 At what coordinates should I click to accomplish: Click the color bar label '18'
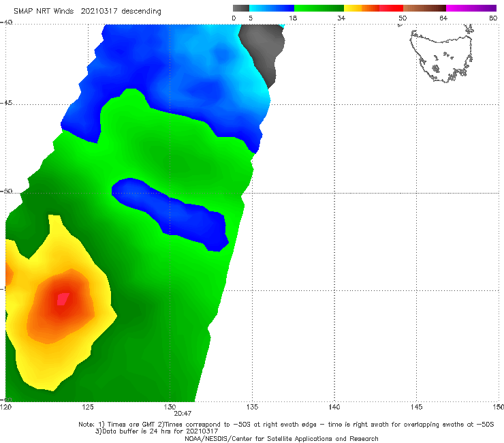pos(293,18)
